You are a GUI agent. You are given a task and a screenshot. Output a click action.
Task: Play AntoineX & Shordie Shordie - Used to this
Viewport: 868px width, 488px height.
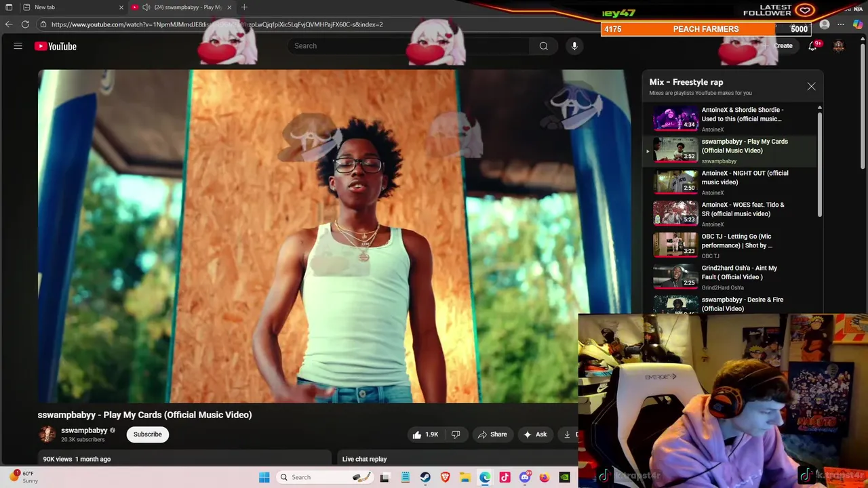pyautogui.click(x=742, y=114)
